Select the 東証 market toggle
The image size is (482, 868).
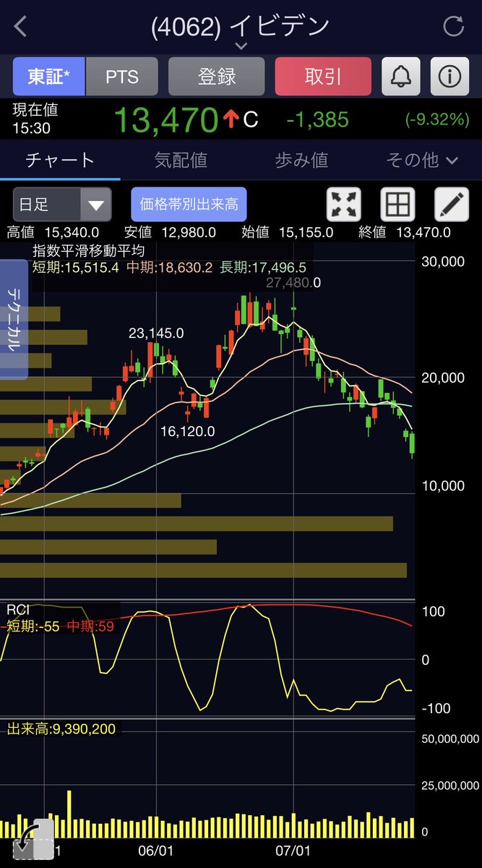click(x=49, y=76)
